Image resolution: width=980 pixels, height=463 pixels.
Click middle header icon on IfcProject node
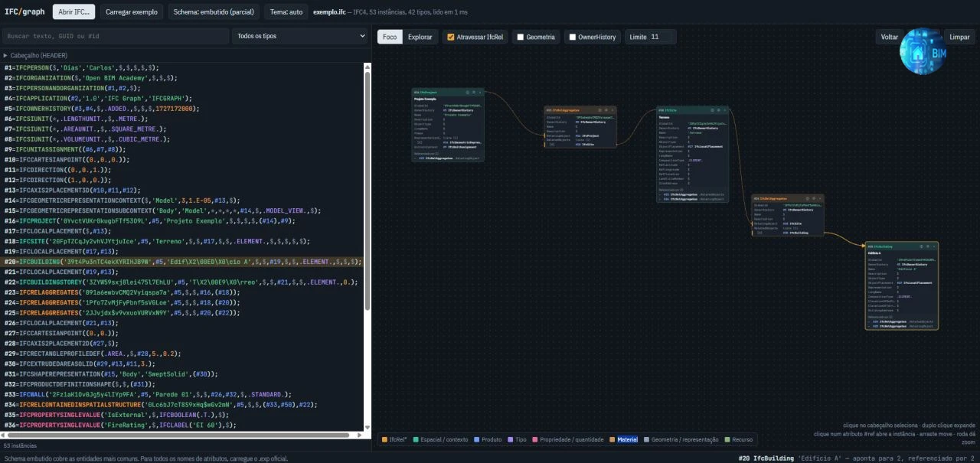coord(474,93)
